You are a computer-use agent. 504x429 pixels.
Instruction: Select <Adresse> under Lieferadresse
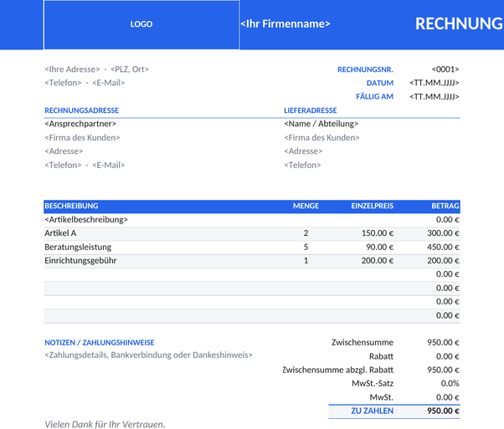[303, 151]
